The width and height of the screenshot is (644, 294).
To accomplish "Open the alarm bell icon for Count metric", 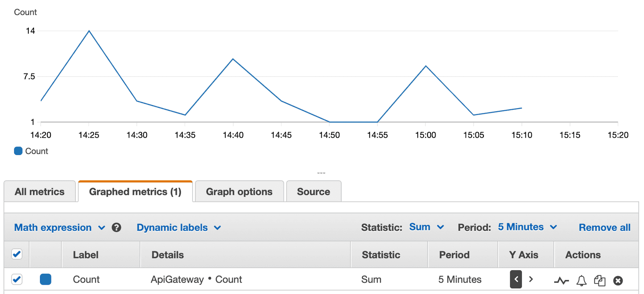I will (581, 280).
